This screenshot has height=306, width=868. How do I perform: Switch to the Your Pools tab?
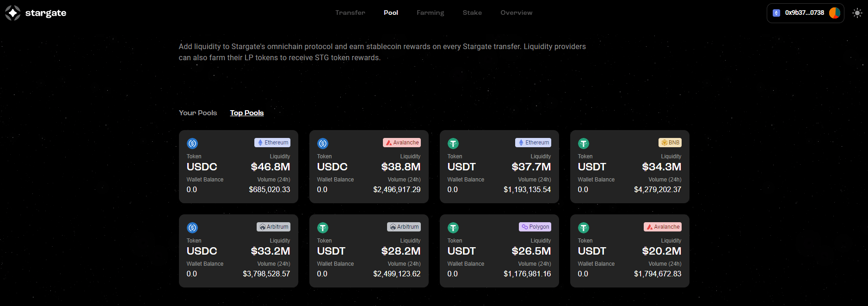pyautogui.click(x=198, y=113)
